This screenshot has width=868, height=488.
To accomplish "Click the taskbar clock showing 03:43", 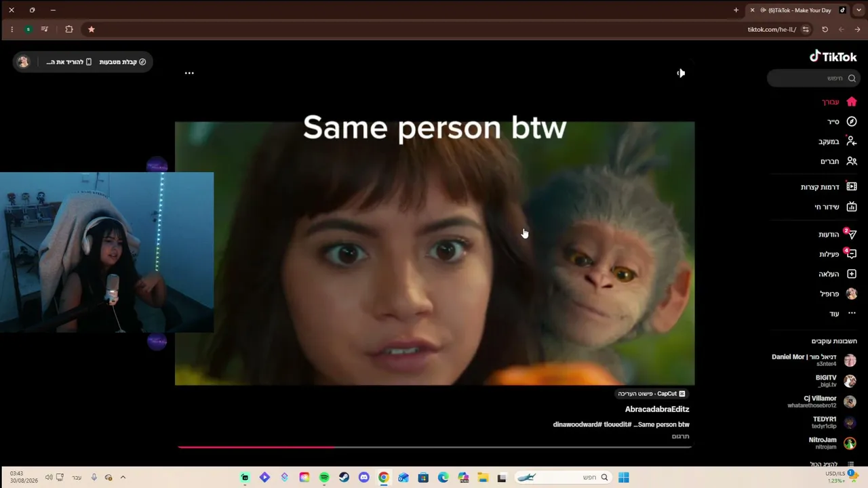I will pos(26,477).
